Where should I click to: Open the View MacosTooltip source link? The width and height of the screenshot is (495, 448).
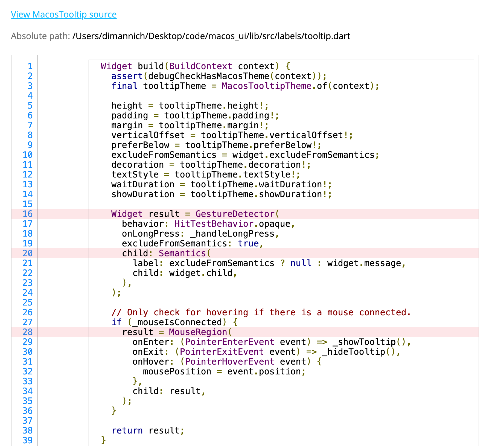click(64, 14)
